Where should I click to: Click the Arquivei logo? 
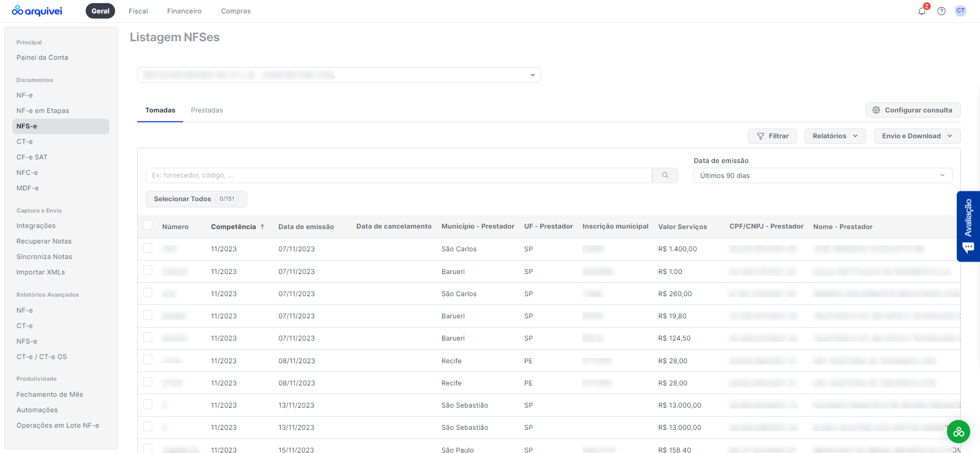pos(37,11)
